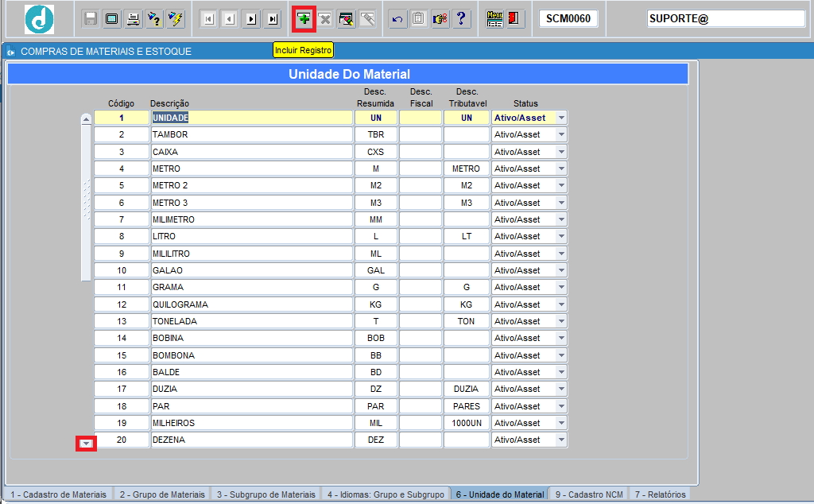Click the red door exit icon
814x504 pixels.
coord(514,19)
